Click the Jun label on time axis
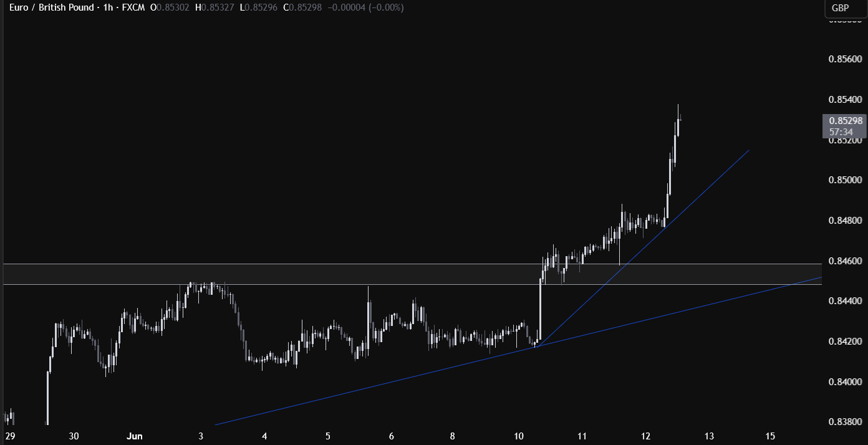The height and width of the screenshot is (445, 868). pyautogui.click(x=135, y=436)
